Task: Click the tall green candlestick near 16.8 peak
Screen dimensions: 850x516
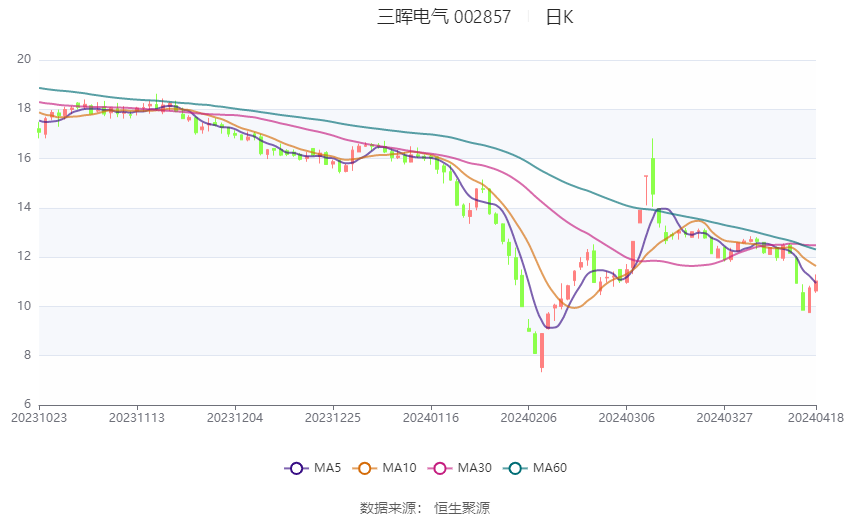Action: (653, 175)
